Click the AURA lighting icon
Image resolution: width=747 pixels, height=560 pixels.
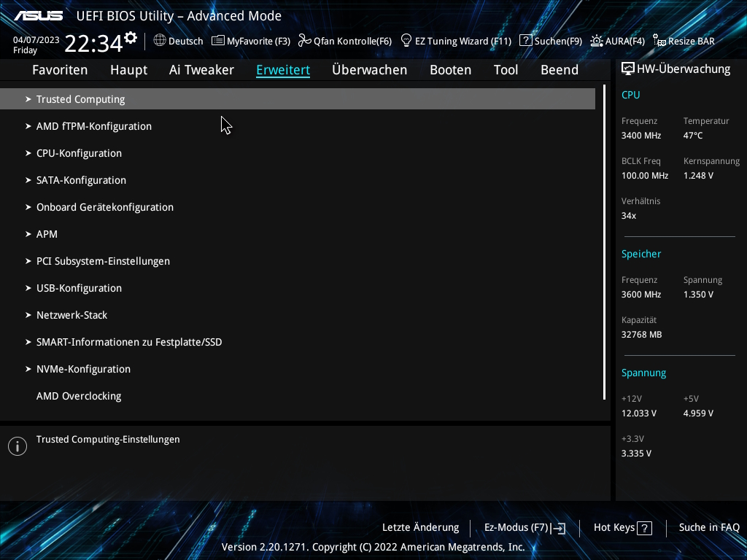click(596, 41)
